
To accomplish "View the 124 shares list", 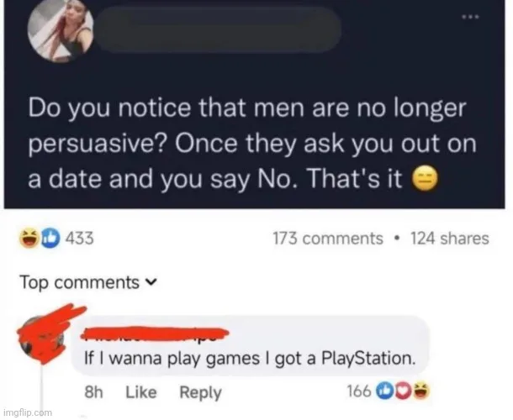I will pos(450,239).
